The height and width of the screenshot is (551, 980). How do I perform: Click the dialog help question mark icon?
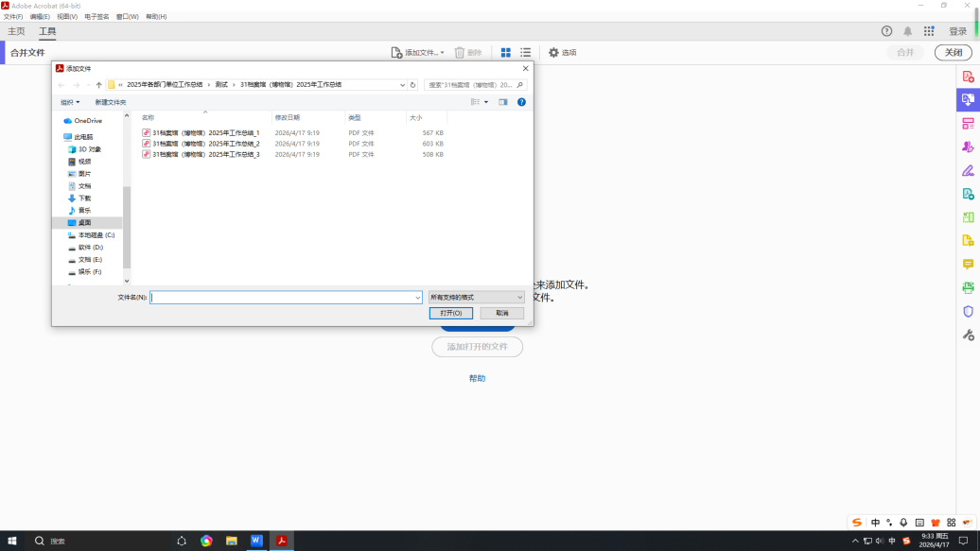coord(521,102)
